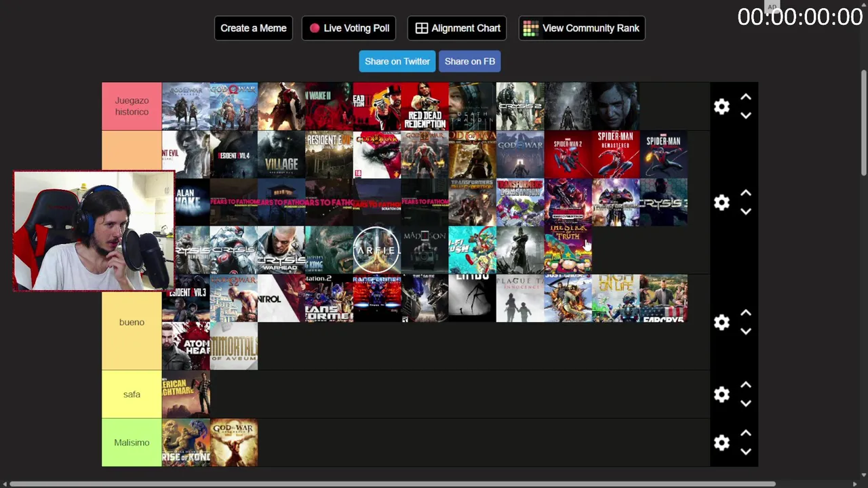Select God of War Ascension cover in Malisimo tier
Viewport: 868px width, 488px height.
(x=234, y=443)
